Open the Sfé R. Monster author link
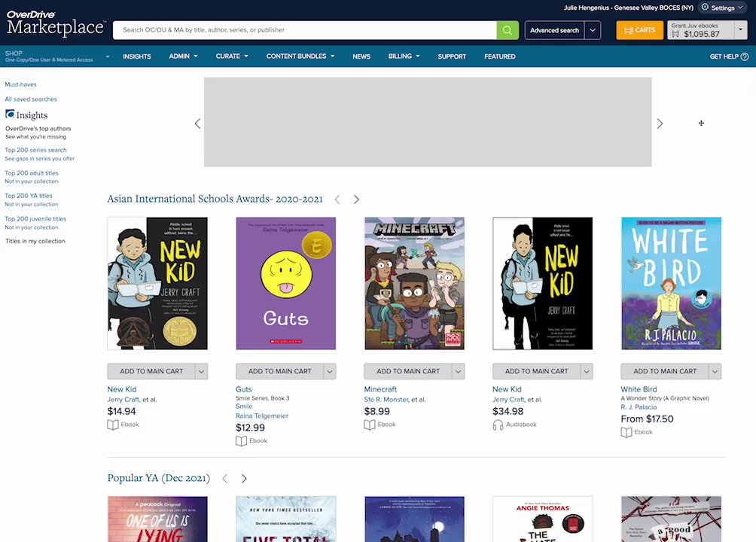The width and height of the screenshot is (756, 542). click(386, 400)
